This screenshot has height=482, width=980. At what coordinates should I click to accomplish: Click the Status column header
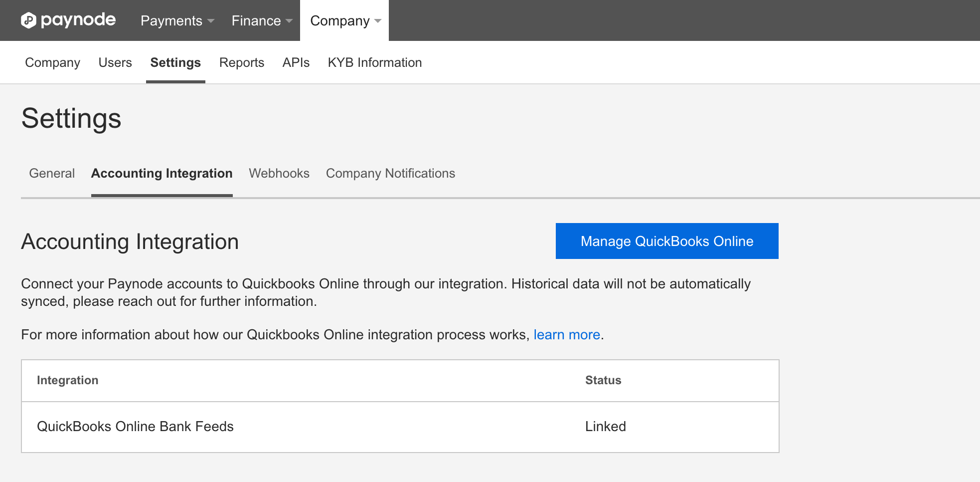click(603, 380)
